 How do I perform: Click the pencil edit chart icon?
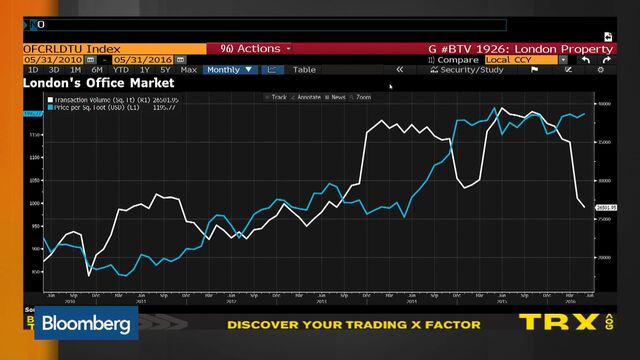tap(568, 70)
